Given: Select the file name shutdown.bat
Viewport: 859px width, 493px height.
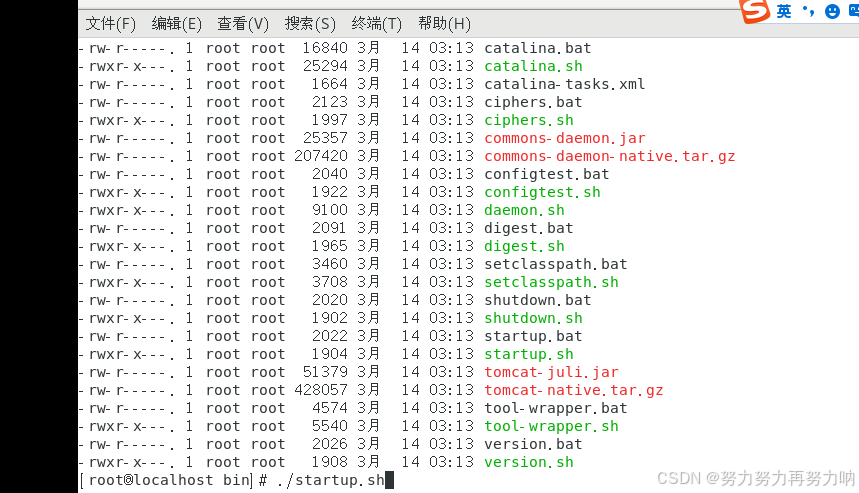Looking at the screenshot, I should click(537, 300).
